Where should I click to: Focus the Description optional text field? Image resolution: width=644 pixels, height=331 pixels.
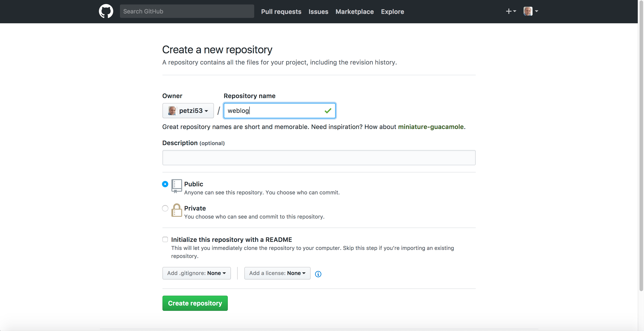pyautogui.click(x=319, y=158)
